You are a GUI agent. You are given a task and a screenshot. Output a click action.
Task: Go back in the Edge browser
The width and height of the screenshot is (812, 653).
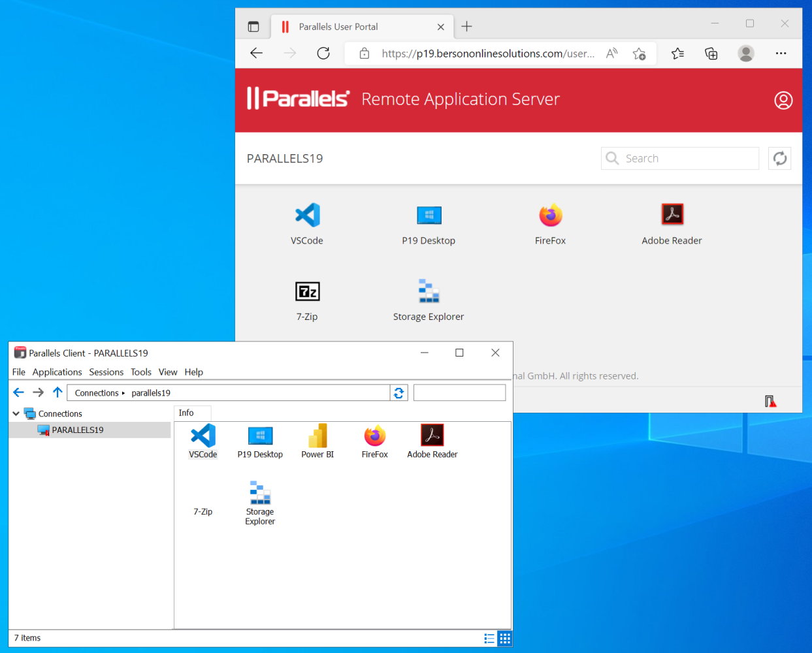point(257,54)
